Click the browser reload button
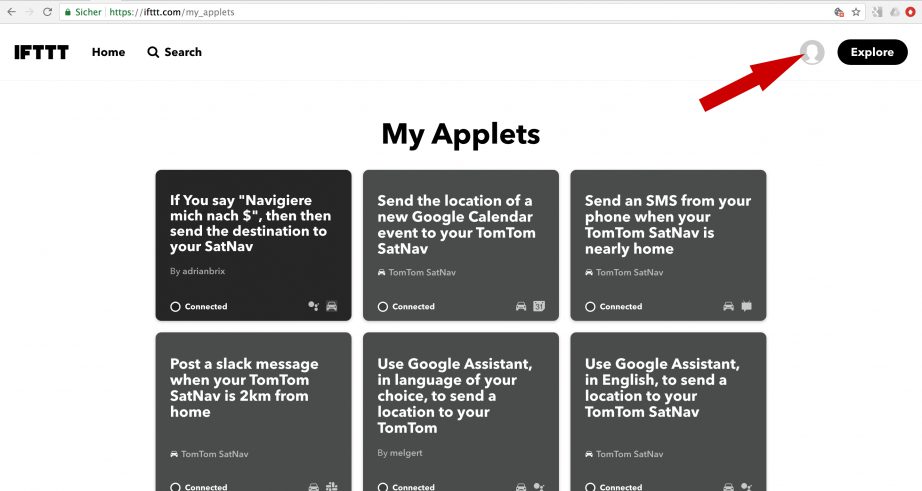Image resolution: width=922 pixels, height=491 pixels. click(47, 12)
